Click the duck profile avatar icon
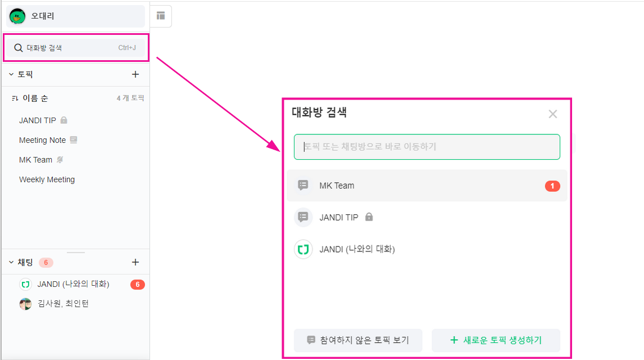 point(17,16)
